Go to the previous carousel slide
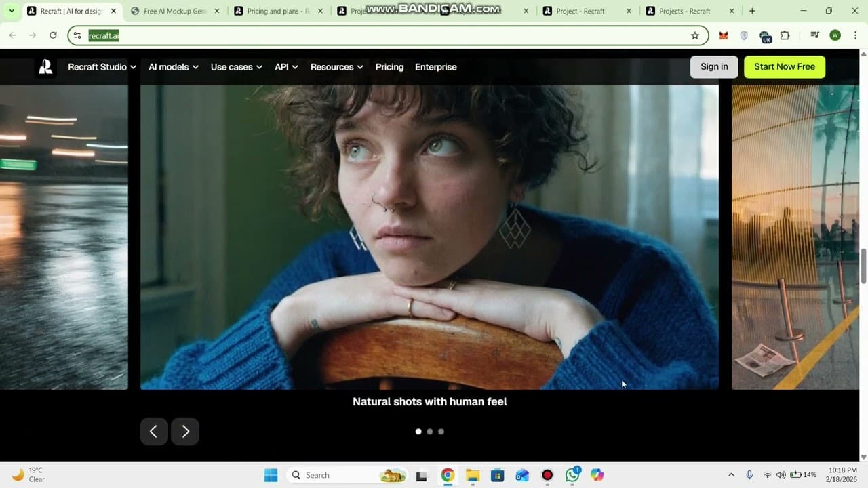 pyautogui.click(x=154, y=432)
